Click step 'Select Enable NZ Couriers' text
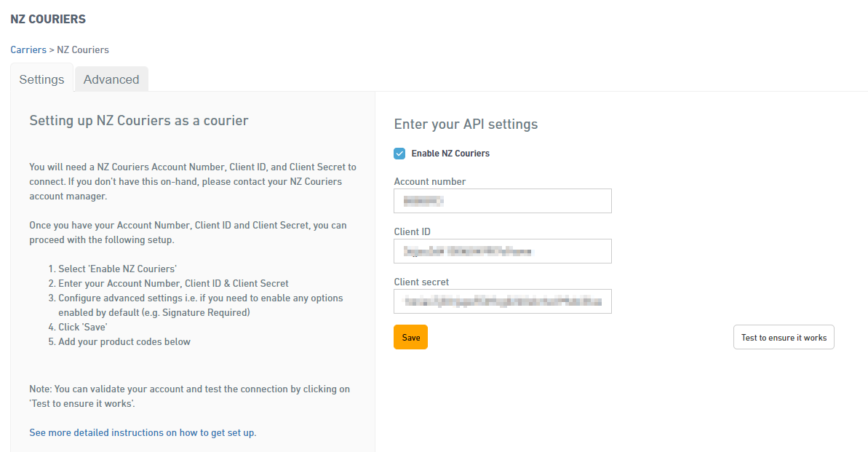Image resolution: width=868 pixels, height=452 pixels. pos(117,269)
